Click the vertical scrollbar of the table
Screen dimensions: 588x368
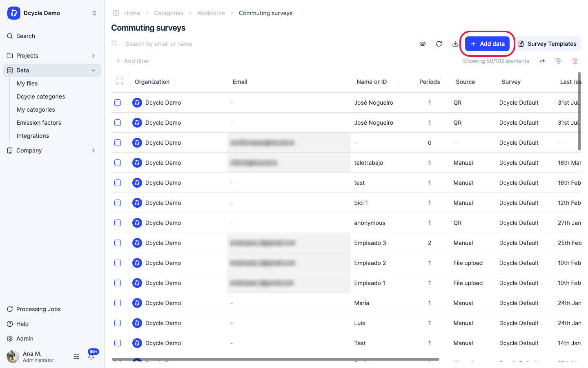pyautogui.click(x=579, y=111)
